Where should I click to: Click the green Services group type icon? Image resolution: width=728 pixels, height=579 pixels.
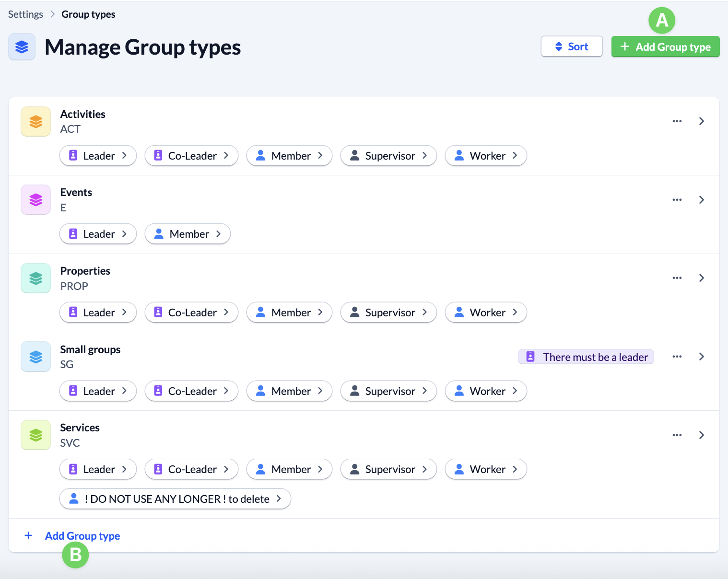tap(36, 435)
